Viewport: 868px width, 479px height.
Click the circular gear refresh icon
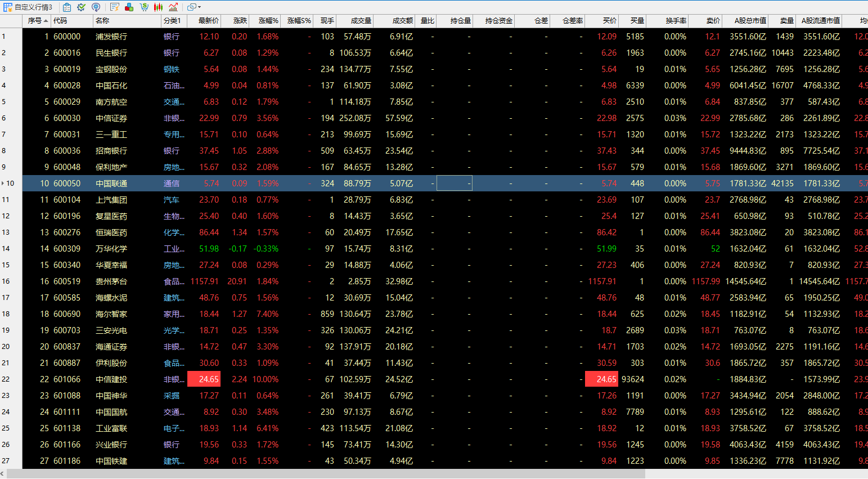[96, 7]
